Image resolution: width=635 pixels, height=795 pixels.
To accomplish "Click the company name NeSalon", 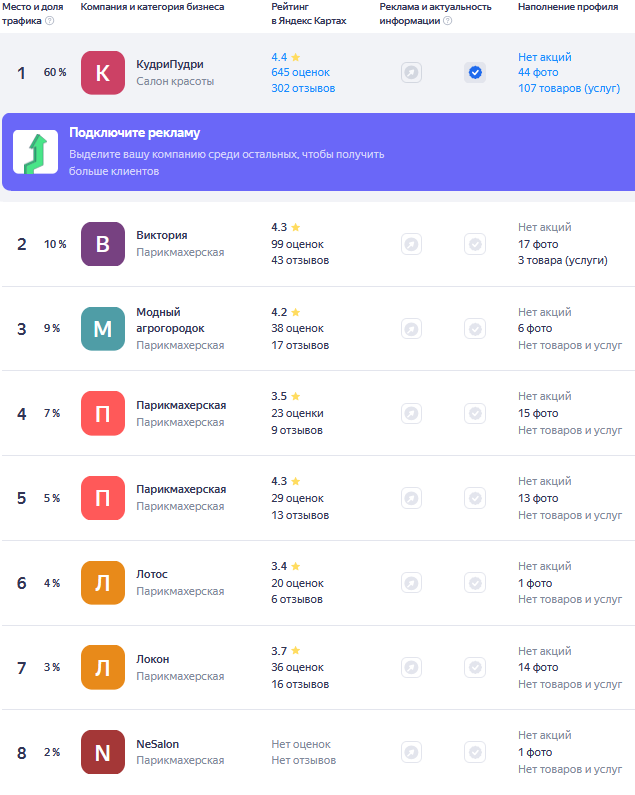I will point(157,744).
